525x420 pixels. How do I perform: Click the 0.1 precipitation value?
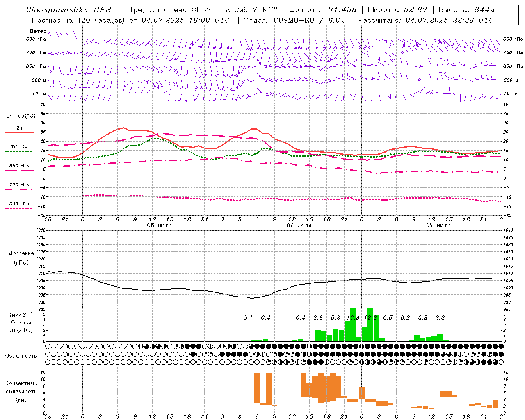pyautogui.click(x=248, y=317)
